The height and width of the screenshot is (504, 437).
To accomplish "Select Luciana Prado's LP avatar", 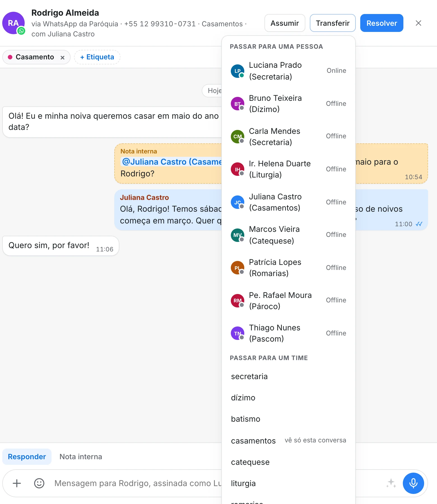I will 238,71.
